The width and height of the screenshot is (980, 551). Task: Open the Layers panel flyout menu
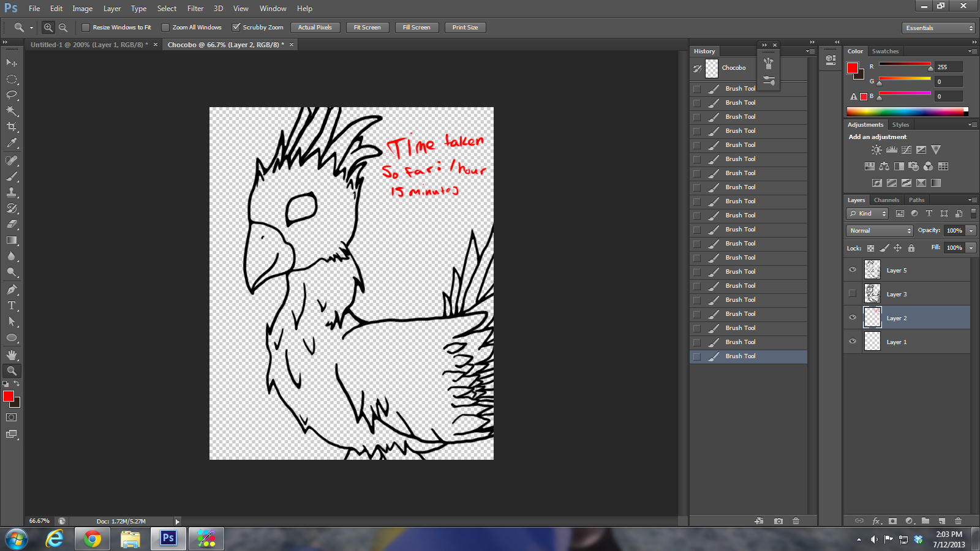[x=973, y=200]
